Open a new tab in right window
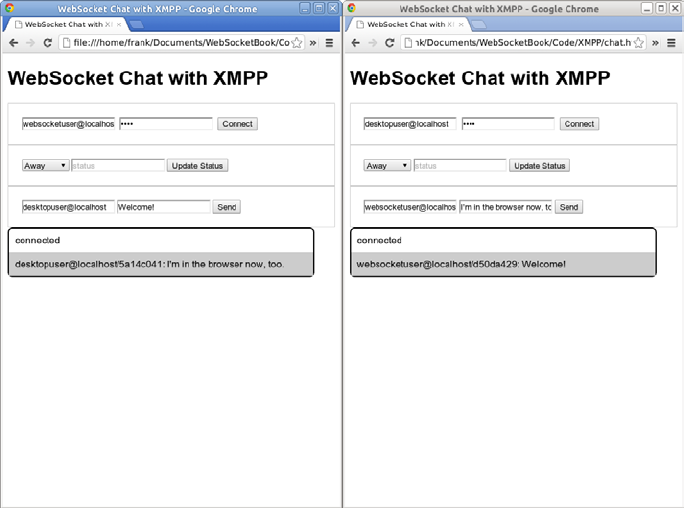This screenshot has width=684, height=508. point(479,25)
